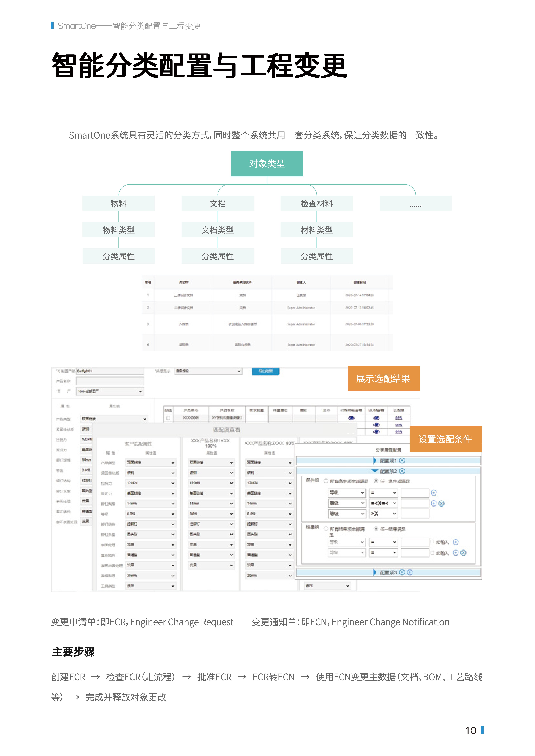Click the plus icon after the first 必输入 checkbox
Screen dimensions: 535x756
tap(456, 542)
